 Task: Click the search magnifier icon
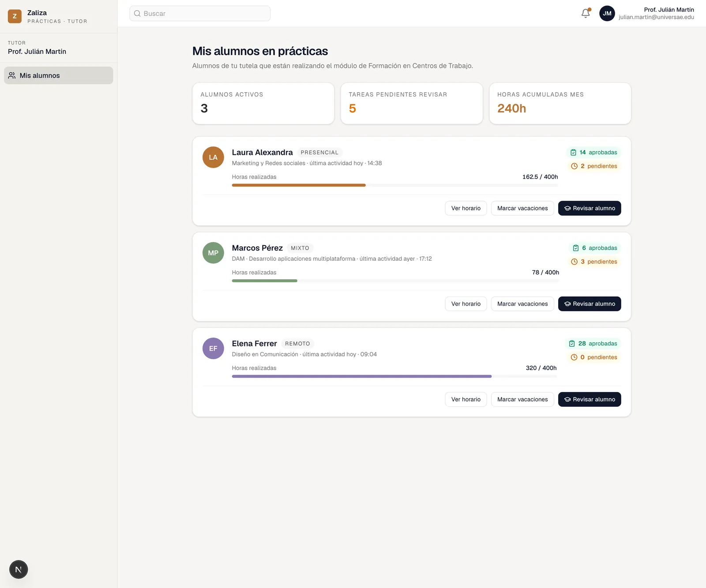137,14
